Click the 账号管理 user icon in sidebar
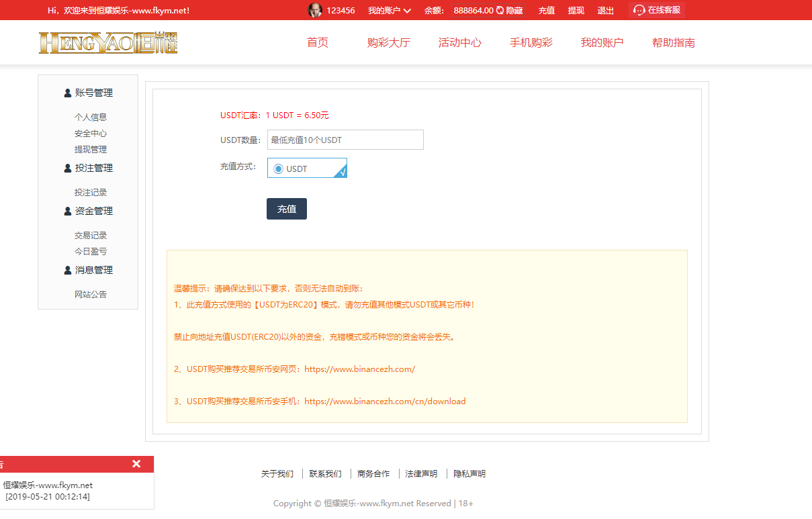Screen dimensions: 812x519 66,93
